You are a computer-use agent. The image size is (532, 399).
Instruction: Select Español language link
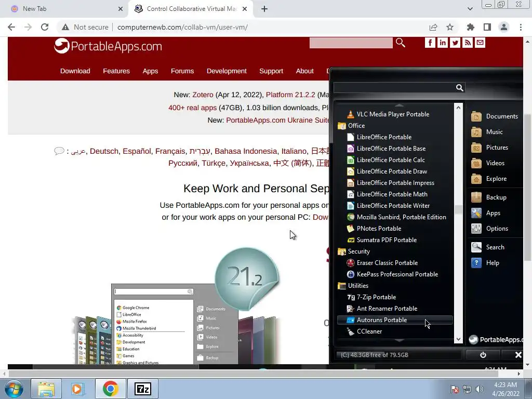[137, 151]
